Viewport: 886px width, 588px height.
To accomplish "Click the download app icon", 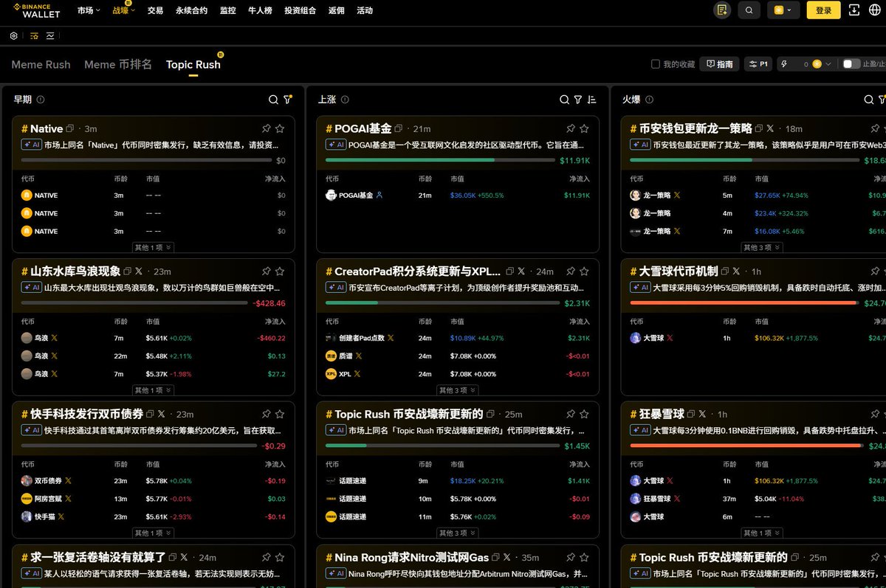I will [854, 10].
